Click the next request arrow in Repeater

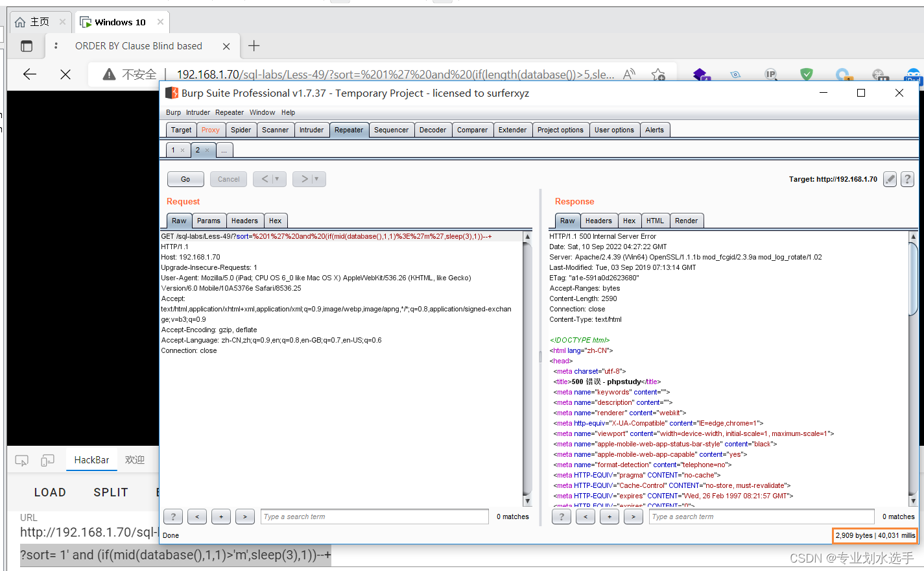click(x=304, y=179)
